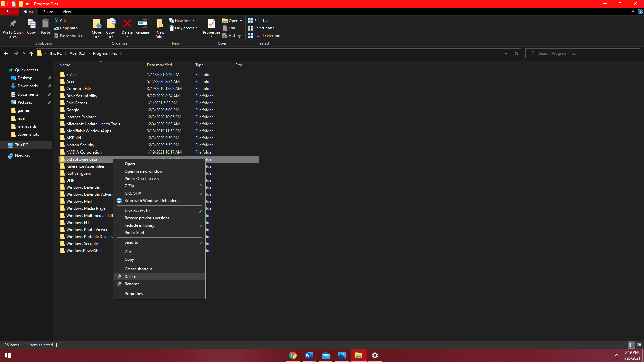Switch to large icons view in status bar
644x362 pixels.
(x=639, y=345)
